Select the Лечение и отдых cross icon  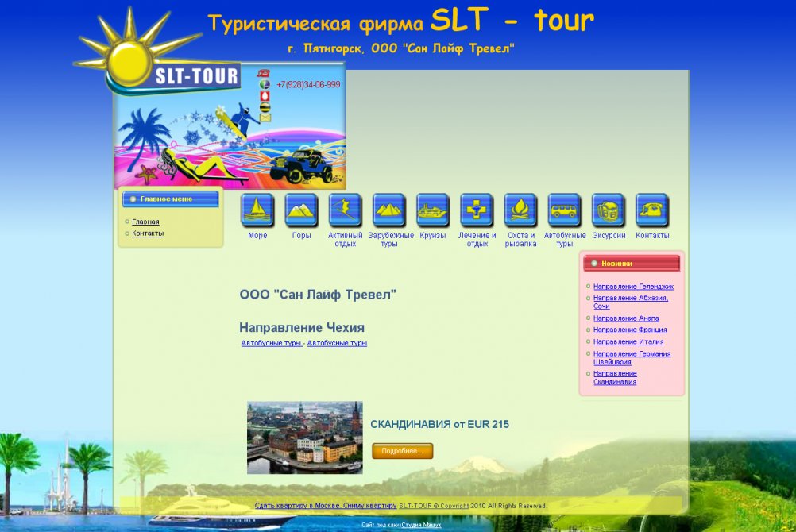(477, 210)
